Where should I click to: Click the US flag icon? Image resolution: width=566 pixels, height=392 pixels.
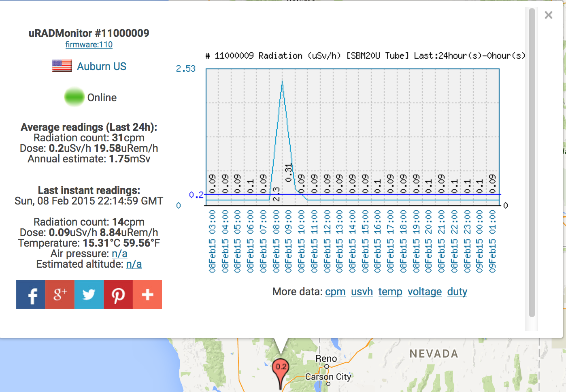tap(62, 66)
